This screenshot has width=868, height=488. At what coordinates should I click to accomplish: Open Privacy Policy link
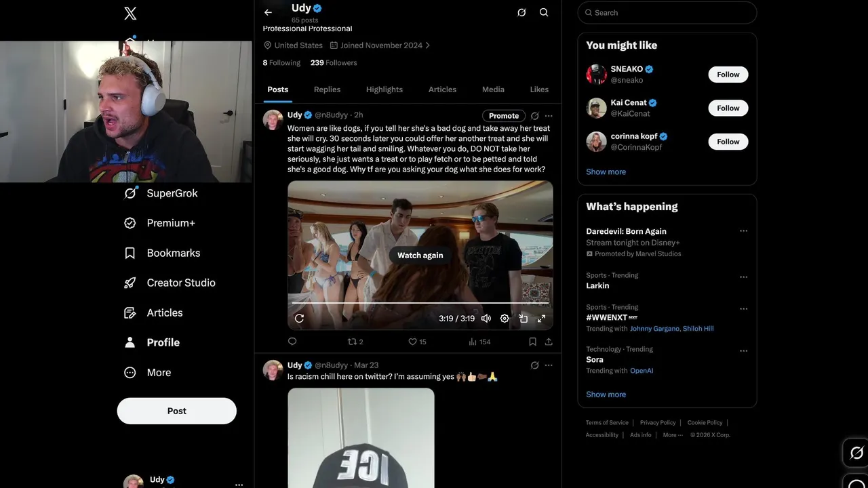[x=658, y=422]
